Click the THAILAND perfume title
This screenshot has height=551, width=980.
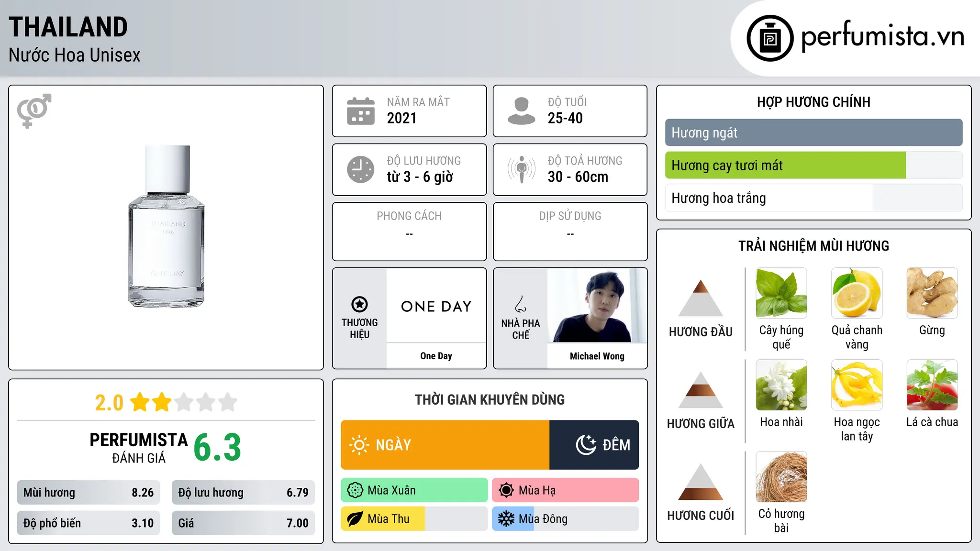pyautogui.click(x=68, y=27)
